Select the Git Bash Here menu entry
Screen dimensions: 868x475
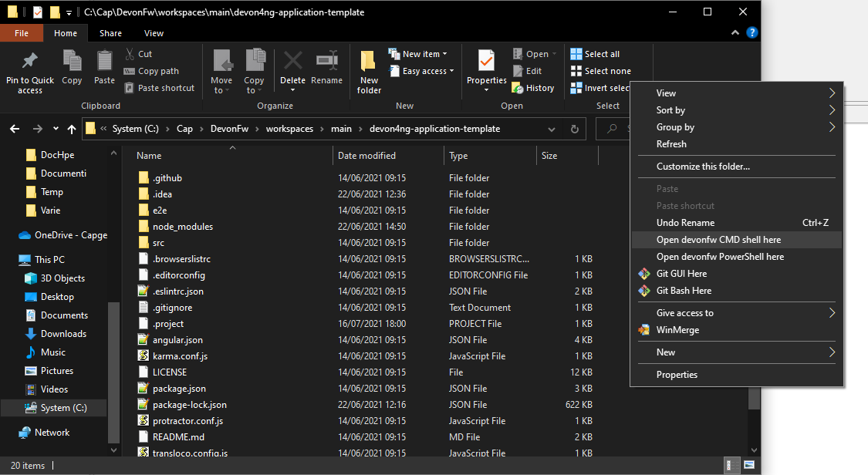click(x=684, y=291)
